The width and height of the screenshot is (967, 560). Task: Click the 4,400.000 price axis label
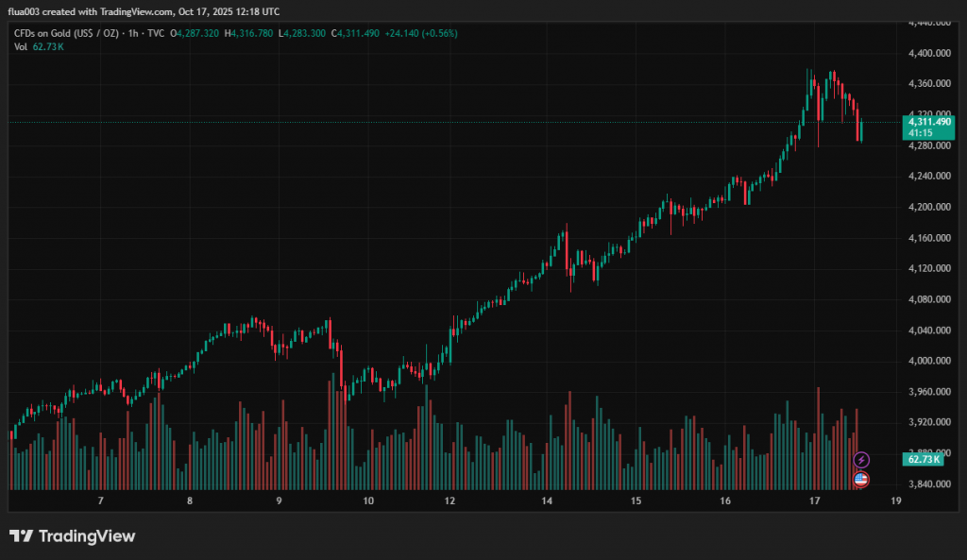(x=927, y=53)
